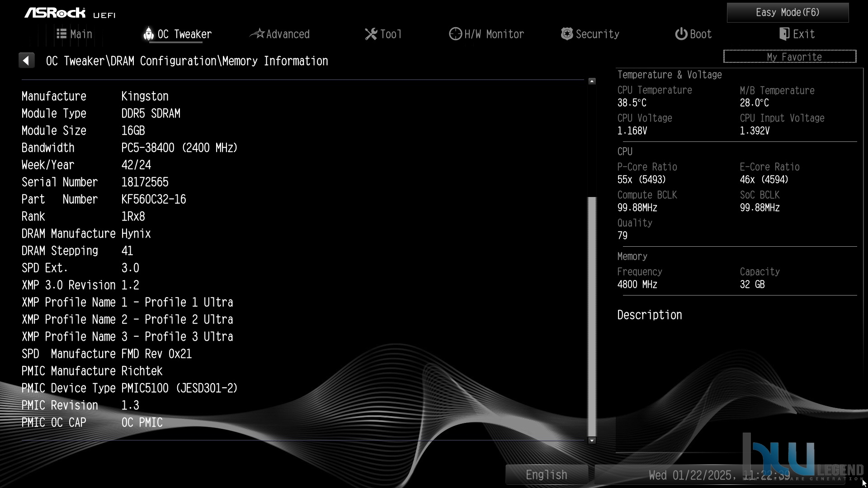Click P-Core Ratio 55x (5493) value
The height and width of the screenshot is (488, 868).
click(x=642, y=180)
